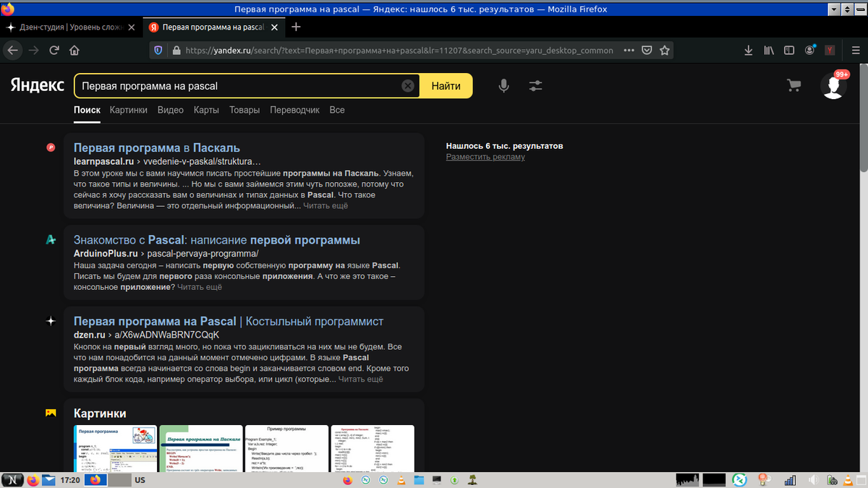Viewport: 868px width, 488px height.
Task: Focus the browser URL address bar
Action: point(398,51)
